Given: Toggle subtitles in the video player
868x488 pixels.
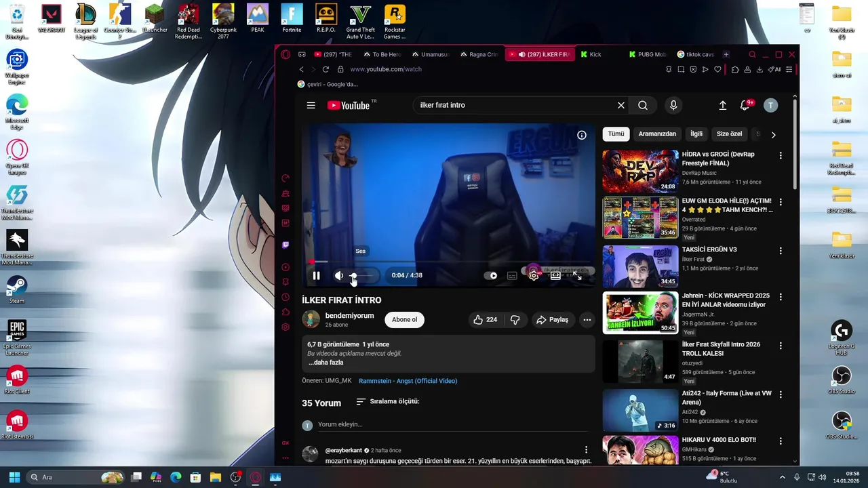Looking at the screenshot, I should pos(512,275).
